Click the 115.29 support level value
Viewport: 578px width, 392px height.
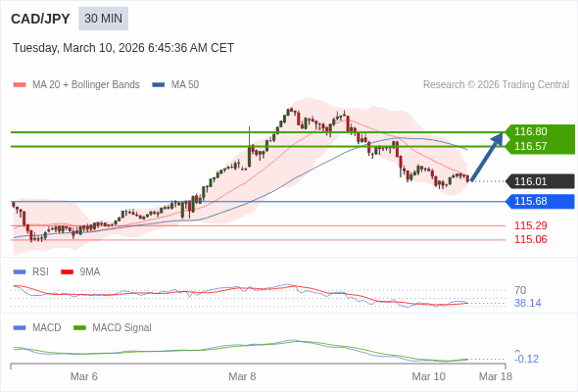[x=531, y=225]
